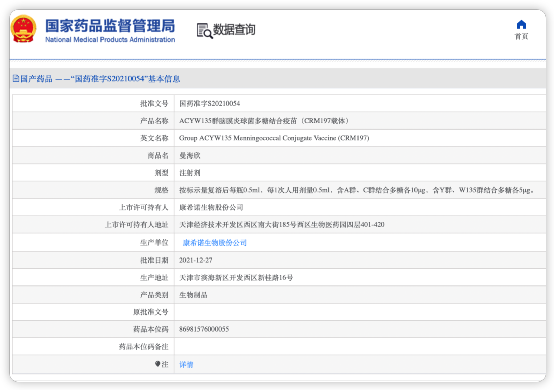Click the bullet icon beside 注
The image size is (554, 390).
pos(158,364)
